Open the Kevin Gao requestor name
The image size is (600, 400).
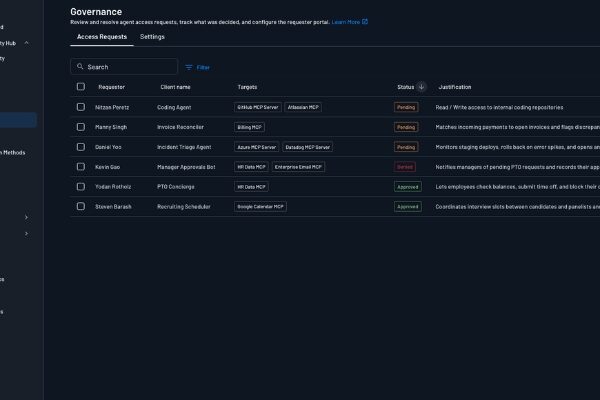point(108,167)
